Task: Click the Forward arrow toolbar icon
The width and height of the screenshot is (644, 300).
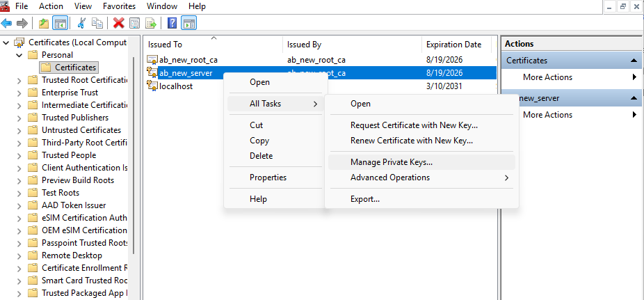Action: tap(22, 23)
